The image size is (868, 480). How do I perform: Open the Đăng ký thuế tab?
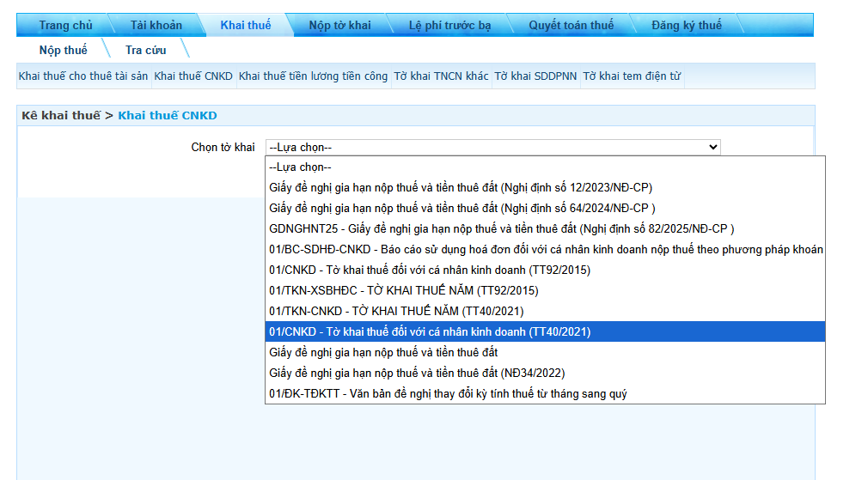(686, 25)
